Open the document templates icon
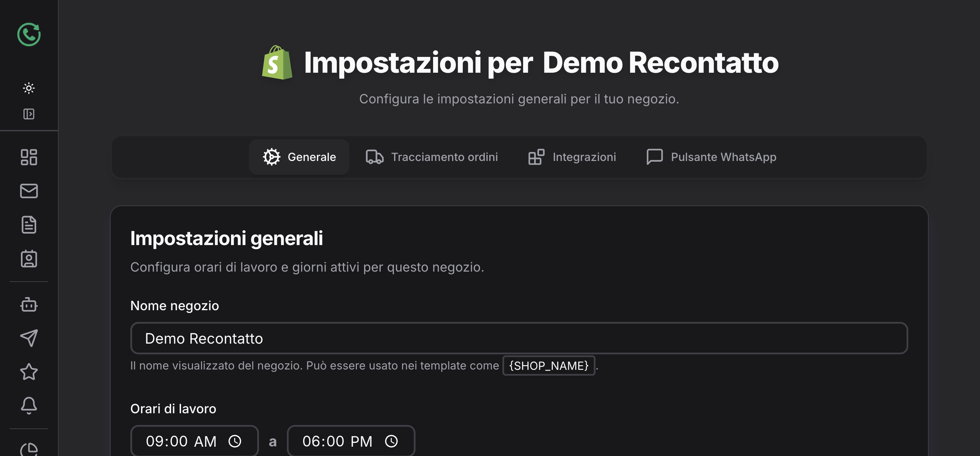 coord(29,225)
